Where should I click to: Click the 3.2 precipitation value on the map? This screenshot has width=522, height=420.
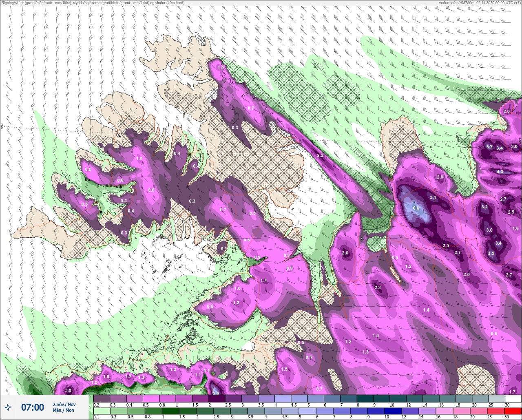point(484,207)
